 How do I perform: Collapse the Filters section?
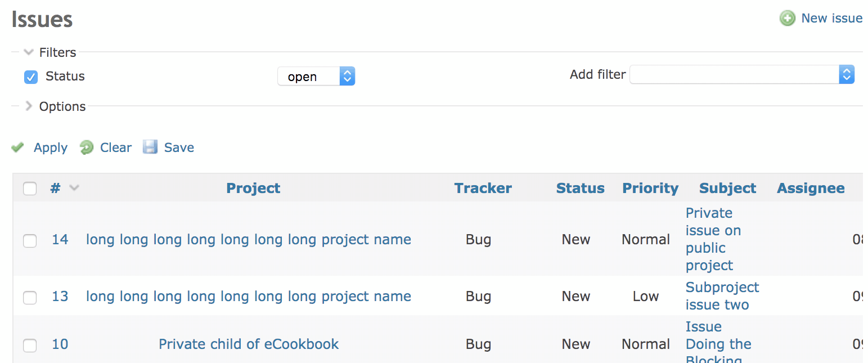29,52
